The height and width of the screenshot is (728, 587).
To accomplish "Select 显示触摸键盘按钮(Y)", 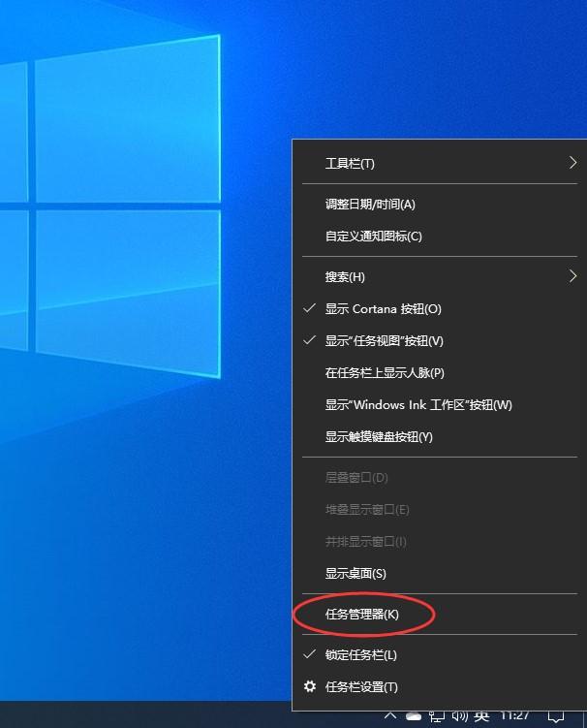I will (379, 437).
